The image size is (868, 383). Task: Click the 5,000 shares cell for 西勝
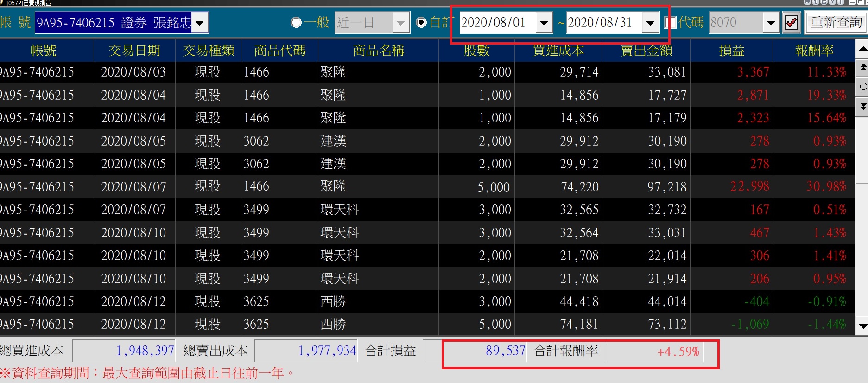click(495, 324)
